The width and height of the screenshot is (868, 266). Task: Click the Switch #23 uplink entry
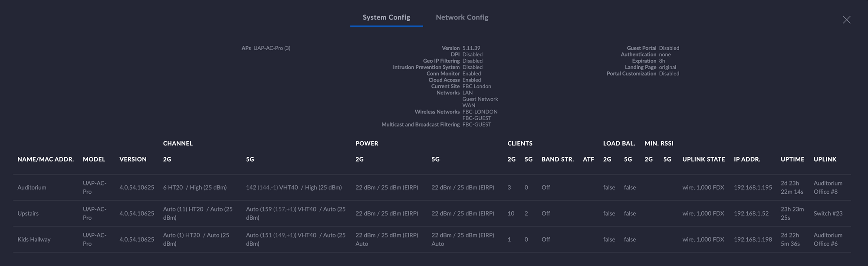(828, 214)
